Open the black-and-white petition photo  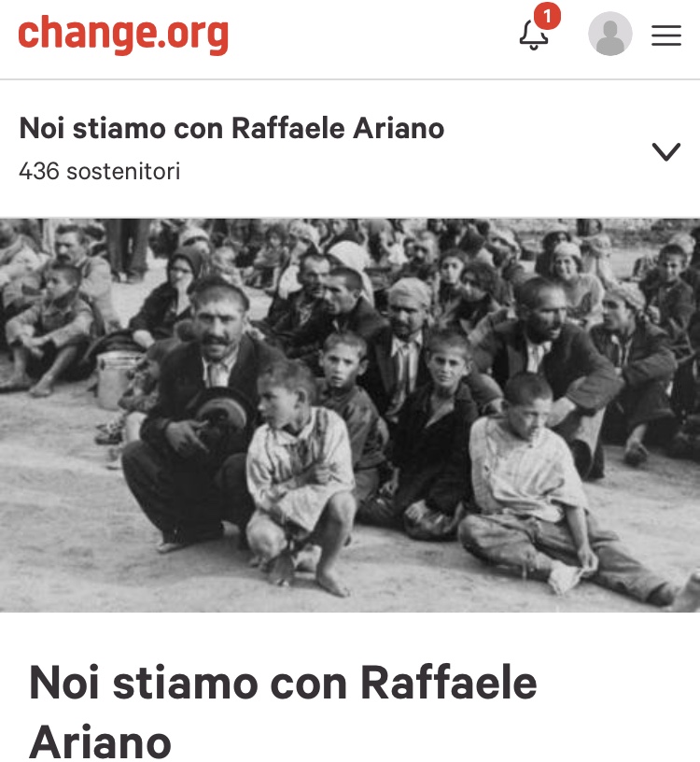tap(350, 415)
